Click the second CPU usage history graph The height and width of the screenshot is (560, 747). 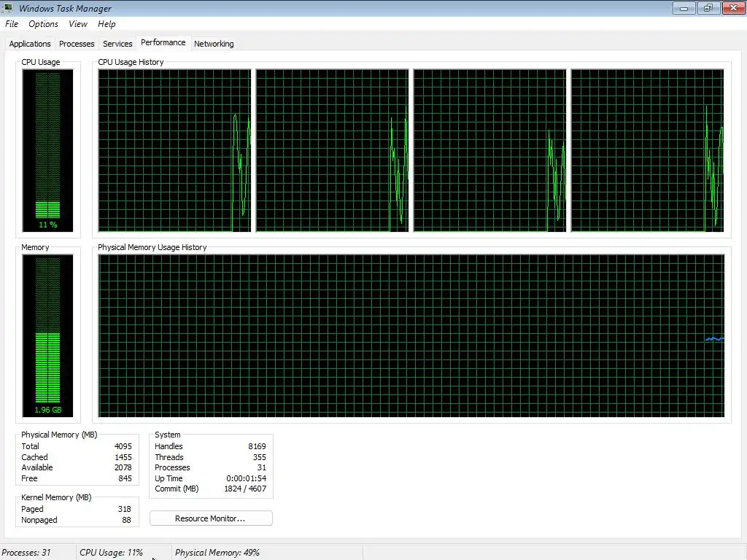[332, 150]
